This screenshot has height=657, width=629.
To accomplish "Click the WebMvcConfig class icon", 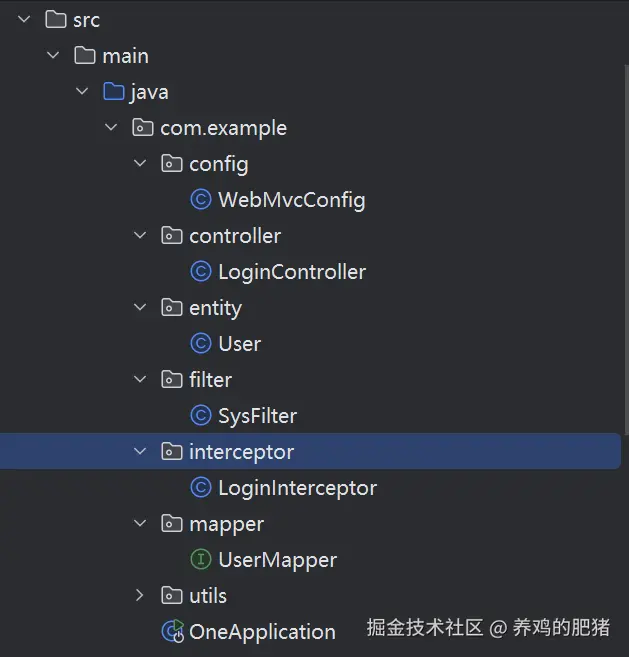I will [200, 200].
